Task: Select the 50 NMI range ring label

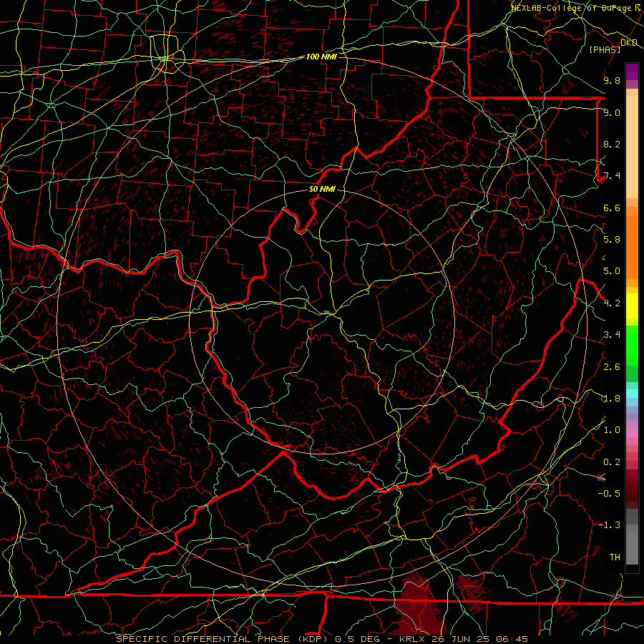Action: 322,189
